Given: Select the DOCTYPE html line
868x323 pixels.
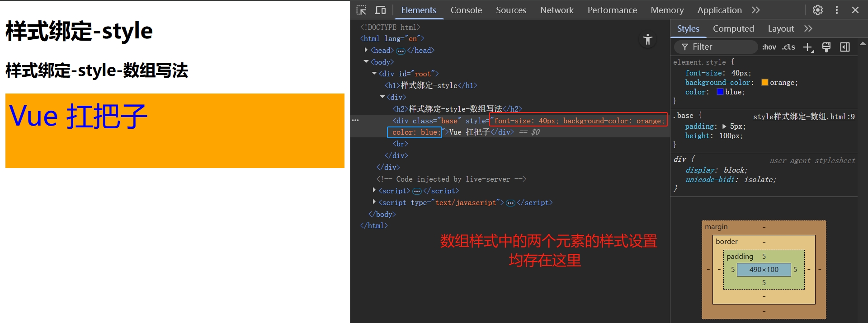Looking at the screenshot, I should click(x=390, y=27).
